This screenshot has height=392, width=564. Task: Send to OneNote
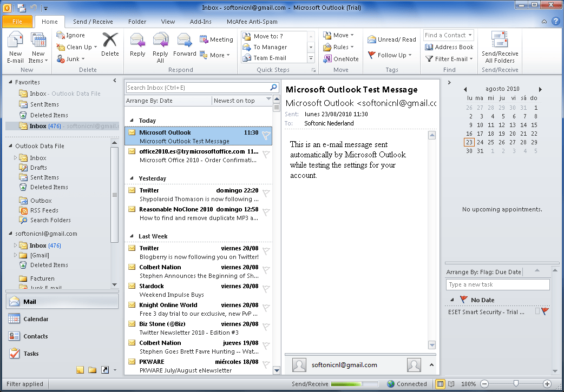click(x=340, y=59)
